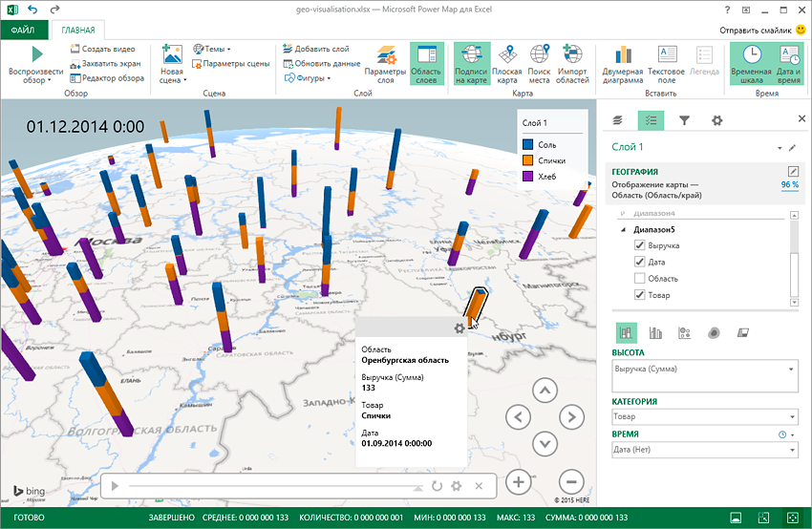Select field list tab in pane
Screen dimensions: 812x529
(x=651, y=120)
